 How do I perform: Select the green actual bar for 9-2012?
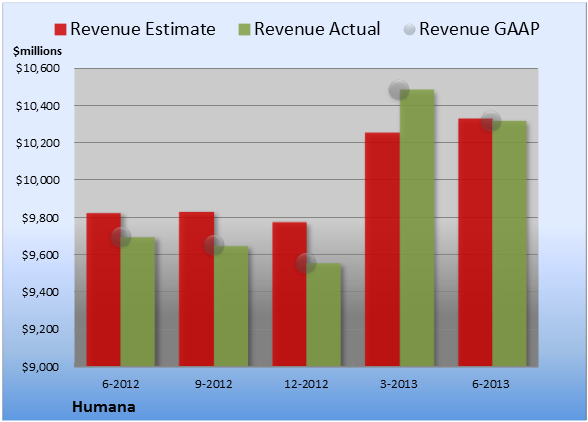[x=231, y=306]
